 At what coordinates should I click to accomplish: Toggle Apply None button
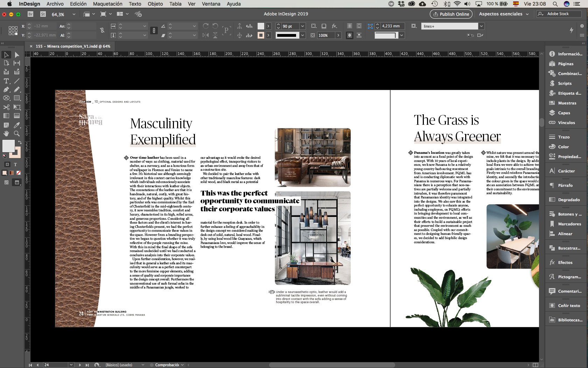[x=19, y=173]
